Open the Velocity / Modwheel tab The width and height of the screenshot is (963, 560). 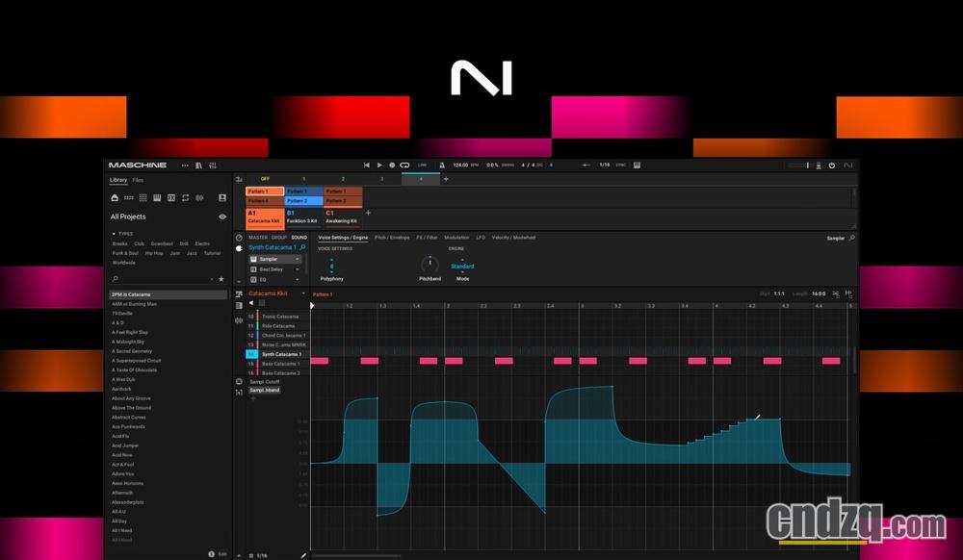click(x=513, y=238)
